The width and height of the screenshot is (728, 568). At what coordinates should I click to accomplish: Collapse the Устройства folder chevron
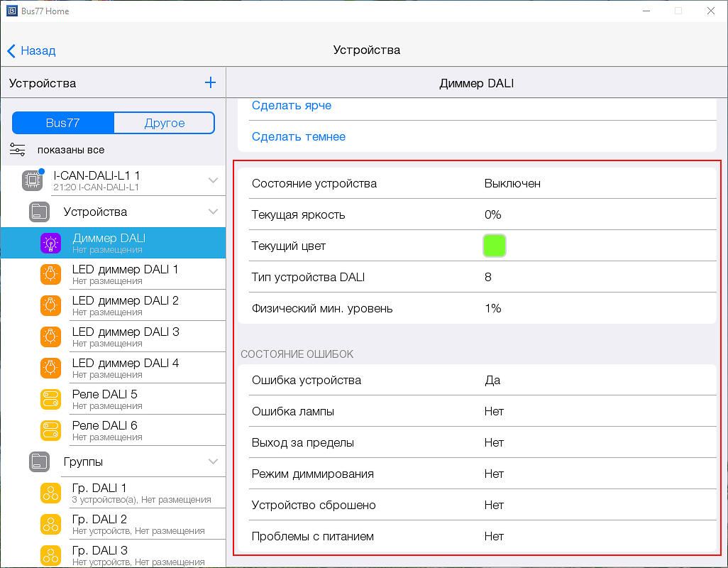pos(213,212)
